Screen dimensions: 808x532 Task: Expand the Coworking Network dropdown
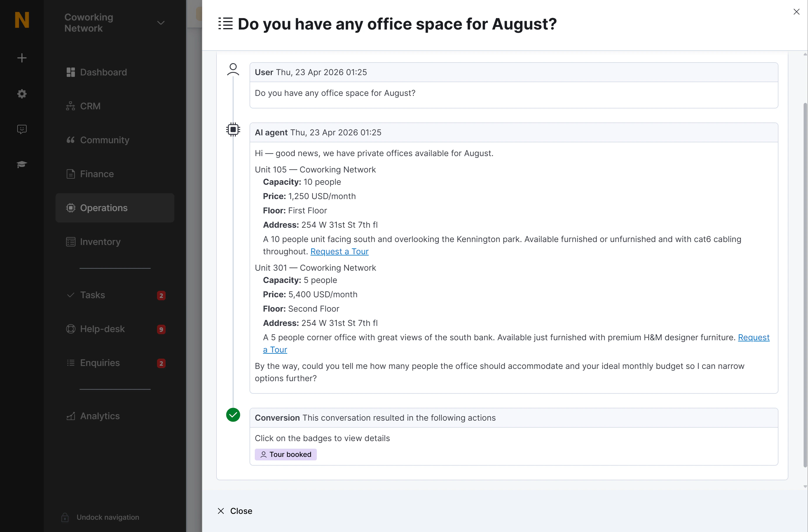(161, 23)
